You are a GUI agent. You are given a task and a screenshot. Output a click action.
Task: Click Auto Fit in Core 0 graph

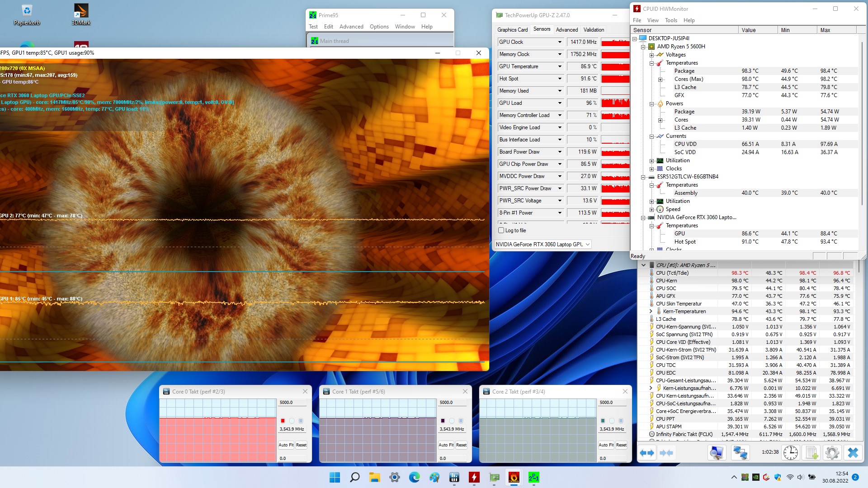pyautogui.click(x=286, y=445)
